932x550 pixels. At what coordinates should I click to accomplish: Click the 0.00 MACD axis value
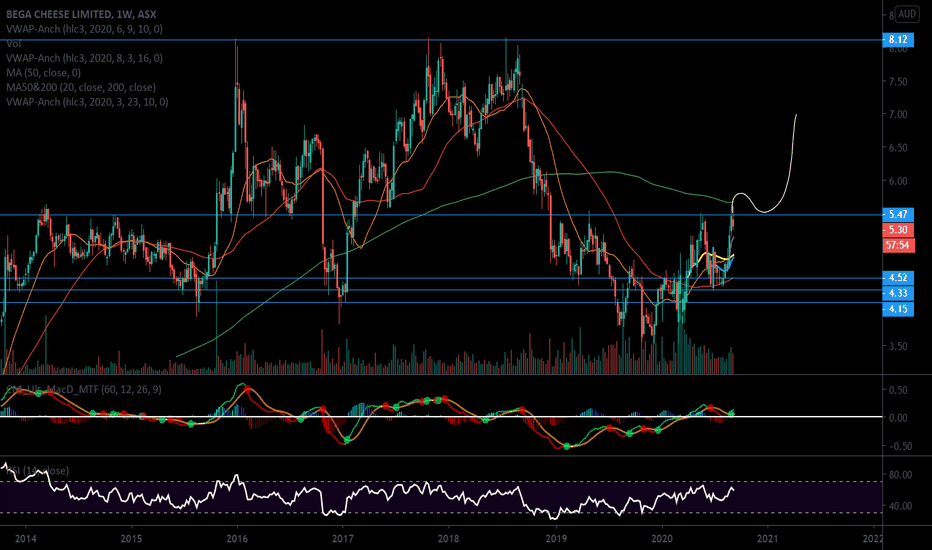coord(898,418)
